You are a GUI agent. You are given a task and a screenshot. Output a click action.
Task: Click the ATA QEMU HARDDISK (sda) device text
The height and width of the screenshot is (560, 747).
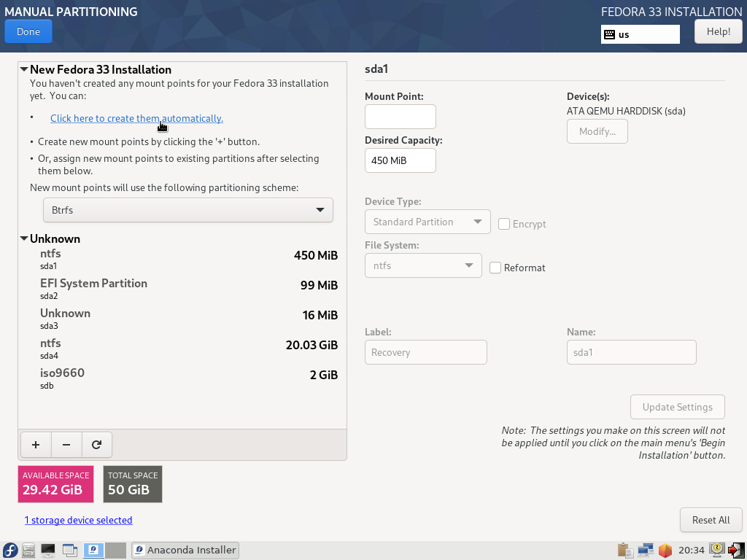[626, 111]
